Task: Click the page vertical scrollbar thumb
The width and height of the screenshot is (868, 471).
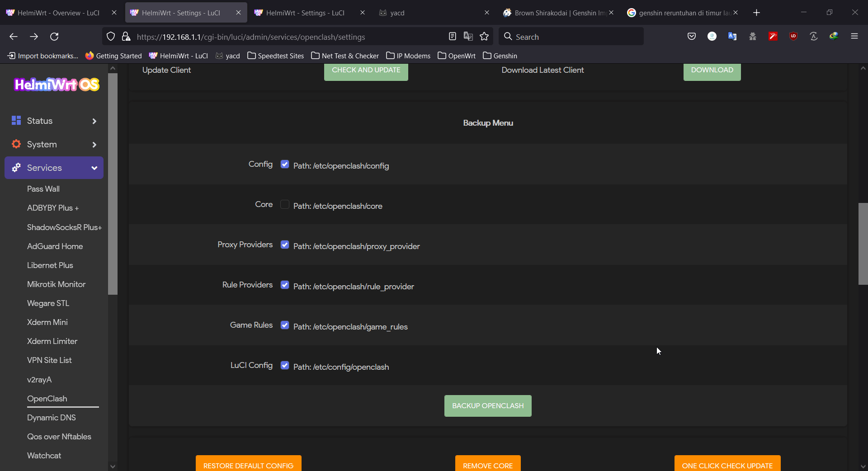Action: coord(863,244)
